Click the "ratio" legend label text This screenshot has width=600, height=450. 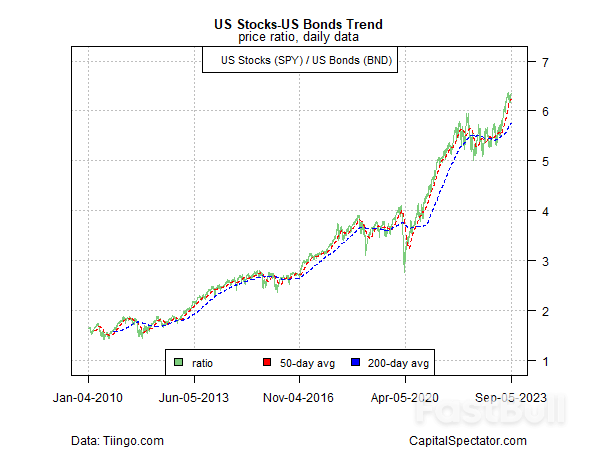pos(203,361)
